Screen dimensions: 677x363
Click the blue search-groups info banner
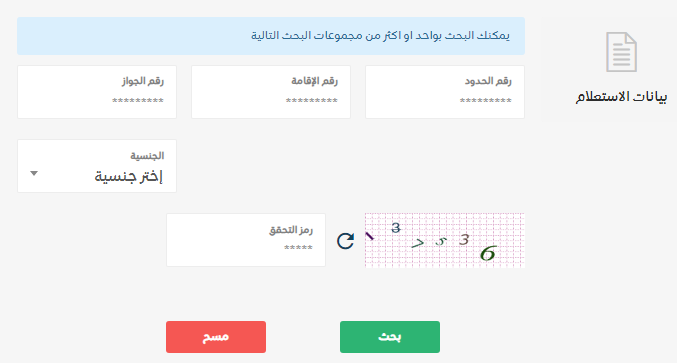click(271, 36)
